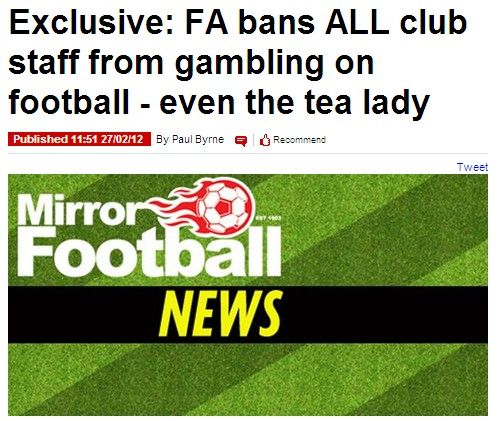Open the Tweet link
The image size is (498, 421).
click(x=472, y=167)
